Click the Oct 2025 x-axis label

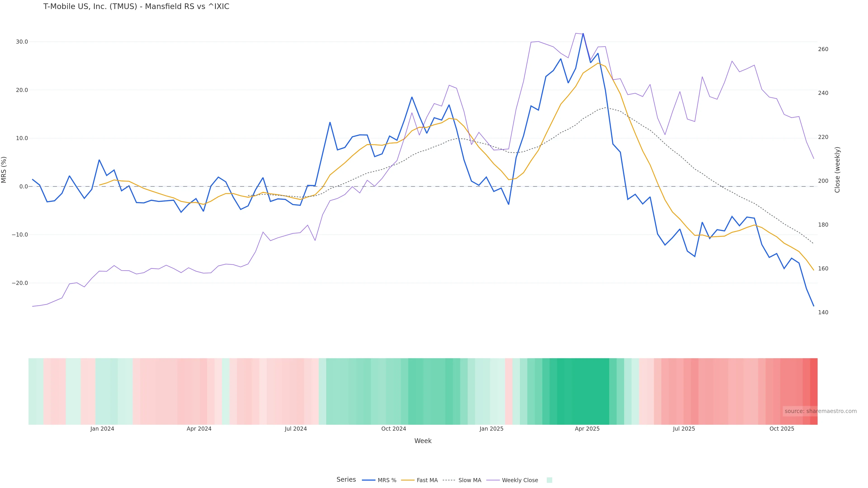click(x=782, y=429)
